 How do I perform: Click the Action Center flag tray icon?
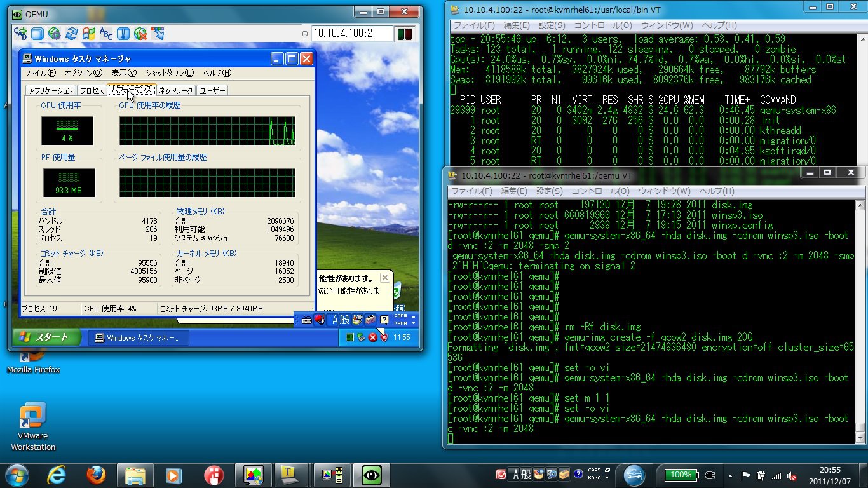coord(745,475)
